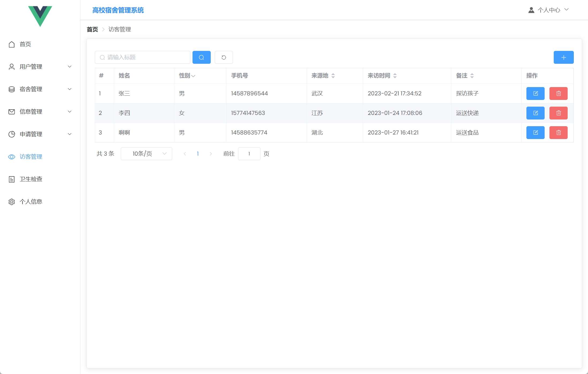Delete the 李四 visitor record
Viewport: 588px width, 374px height.
pos(558,113)
